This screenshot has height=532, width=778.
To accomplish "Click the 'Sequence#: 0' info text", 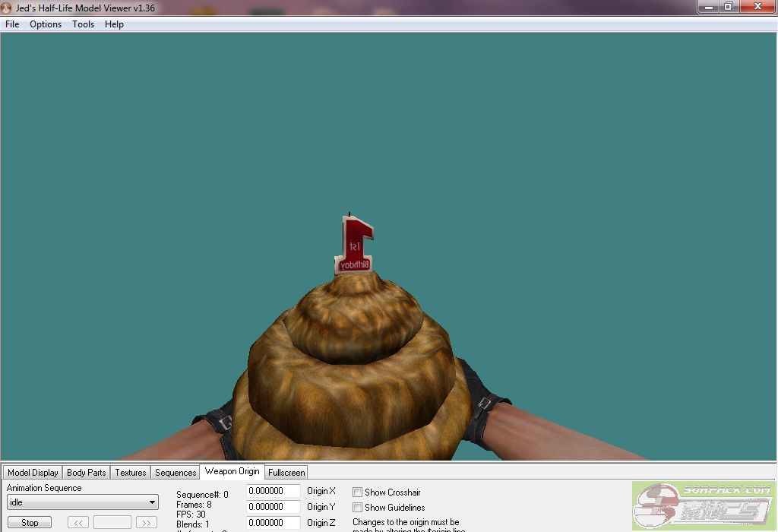I will click(202, 495).
